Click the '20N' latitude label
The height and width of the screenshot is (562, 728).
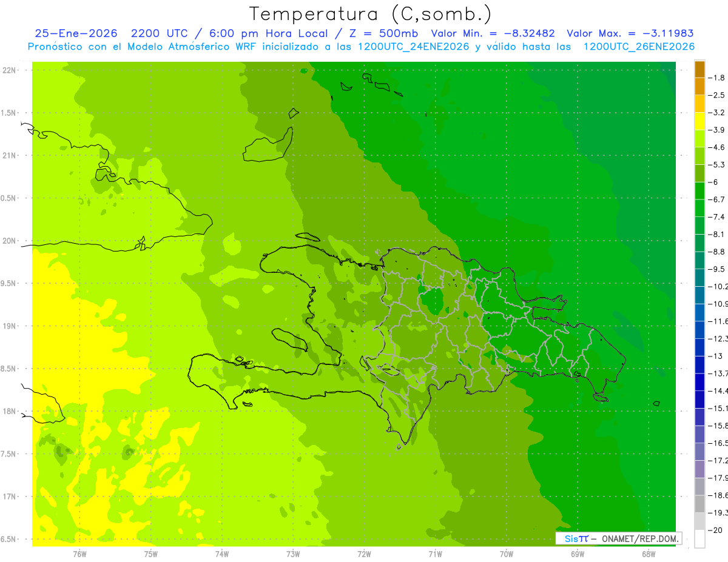click(9, 241)
